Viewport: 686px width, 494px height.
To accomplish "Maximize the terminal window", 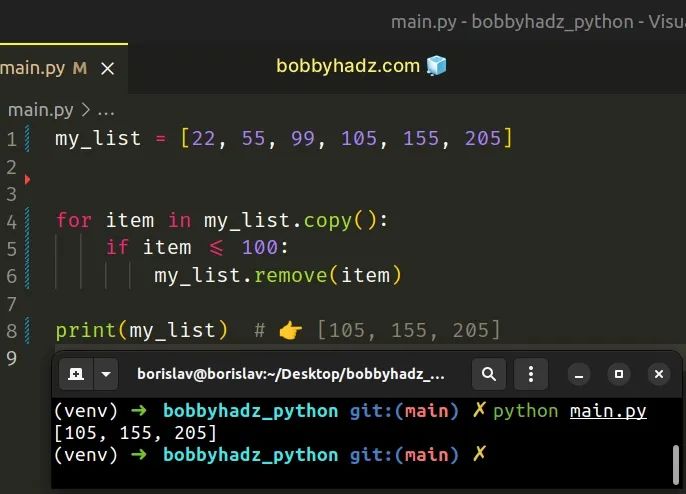I will pyautogui.click(x=619, y=375).
